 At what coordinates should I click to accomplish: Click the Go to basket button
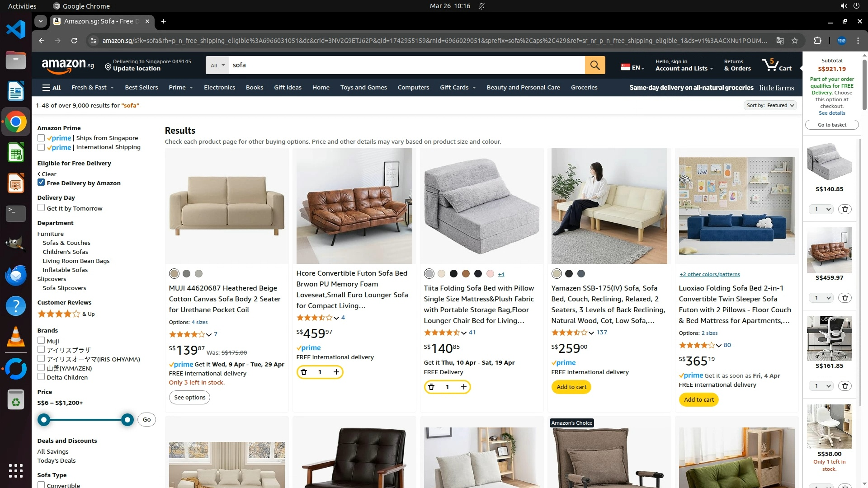(832, 125)
